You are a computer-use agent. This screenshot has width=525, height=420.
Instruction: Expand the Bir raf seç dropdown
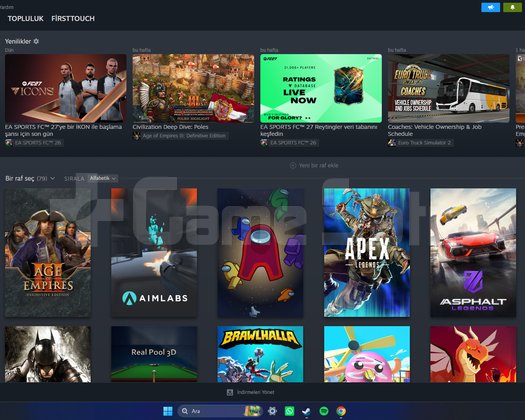coord(29,179)
